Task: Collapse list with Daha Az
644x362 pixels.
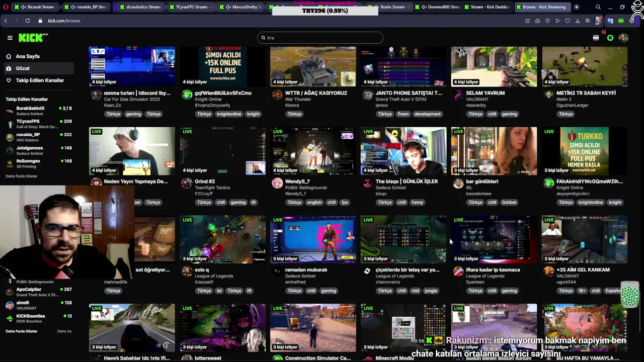Action: pyautogui.click(x=64, y=331)
